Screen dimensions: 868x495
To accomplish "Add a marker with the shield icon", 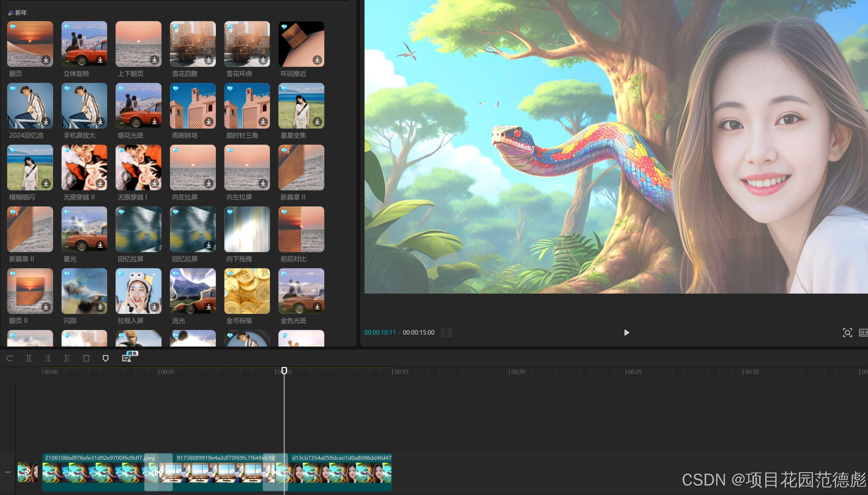I will tap(105, 358).
